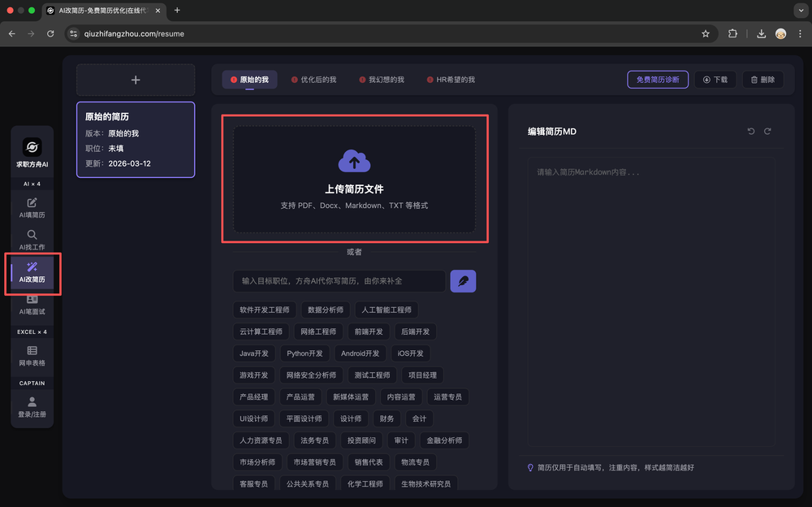Click the cloud upload resume icon
Viewport: 812px width, 507px height.
tap(354, 161)
